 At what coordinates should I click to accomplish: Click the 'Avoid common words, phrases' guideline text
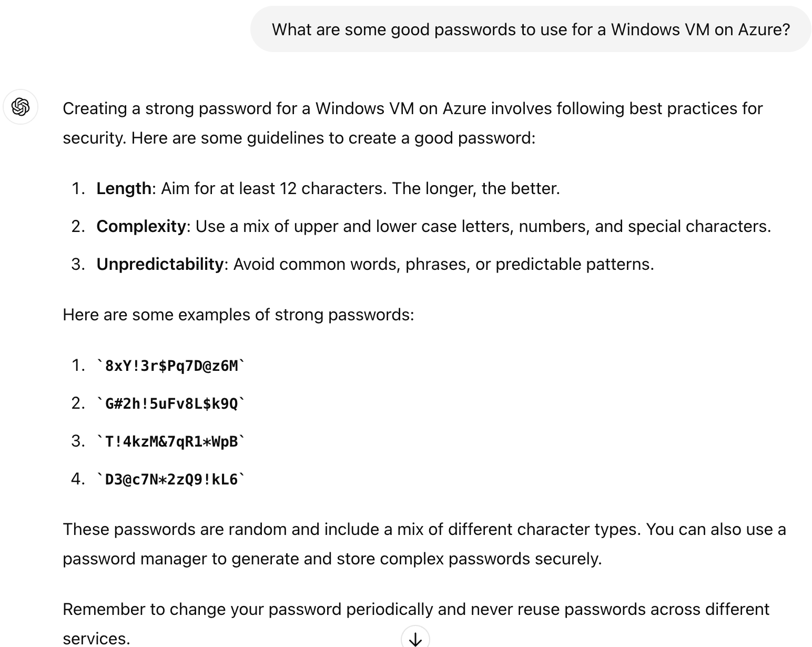[x=443, y=264]
